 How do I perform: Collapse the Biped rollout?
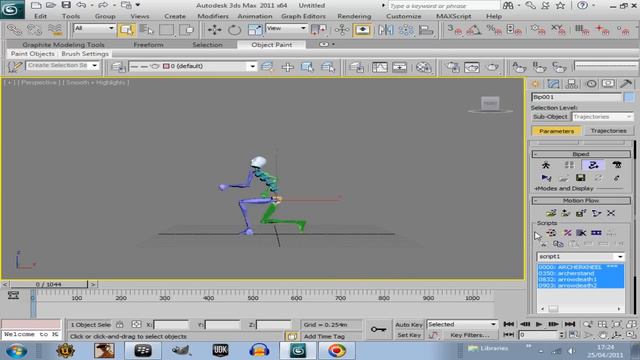[x=581, y=154]
